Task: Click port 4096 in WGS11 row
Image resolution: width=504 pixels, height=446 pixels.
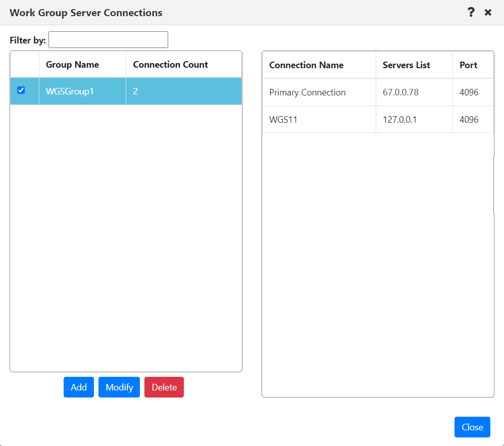Action: (469, 120)
